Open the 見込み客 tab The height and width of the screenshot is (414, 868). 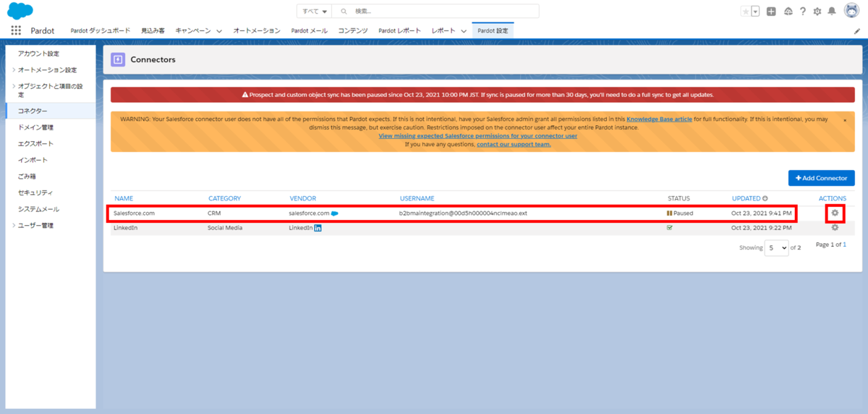[x=153, y=30]
